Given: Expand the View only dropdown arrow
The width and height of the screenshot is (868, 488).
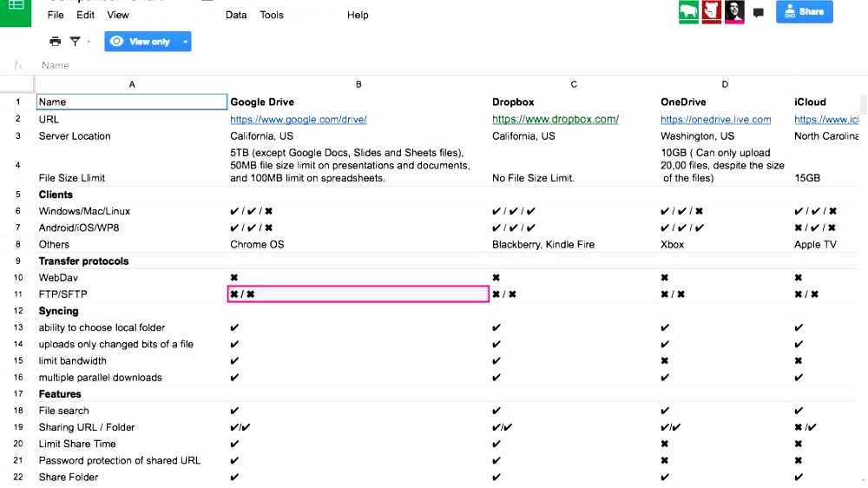Looking at the screenshot, I should (185, 42).
